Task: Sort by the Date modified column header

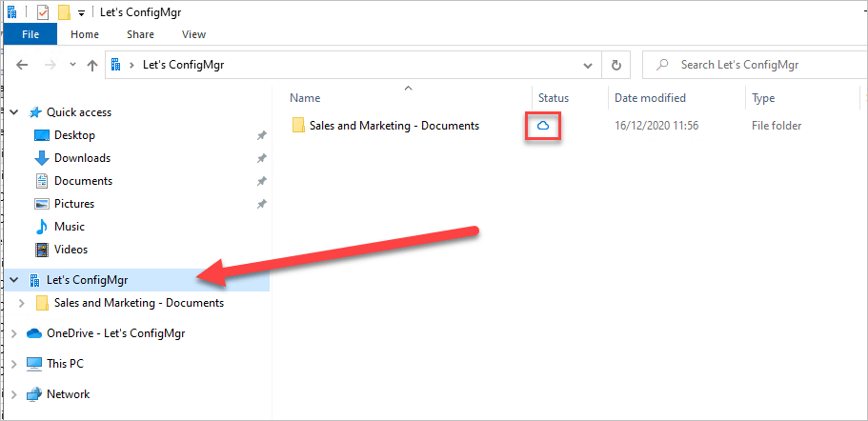Action: [x=651, y=98]
